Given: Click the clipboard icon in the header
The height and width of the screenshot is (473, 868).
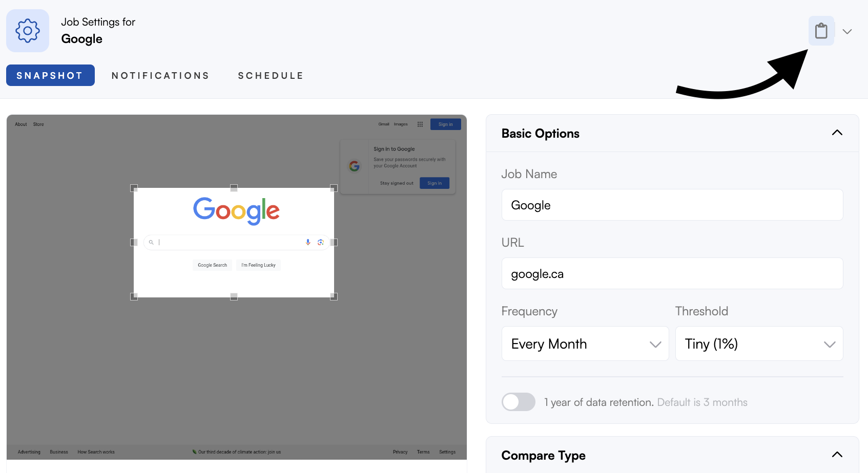Looking at the screenshot, I should tap(821, 31).
